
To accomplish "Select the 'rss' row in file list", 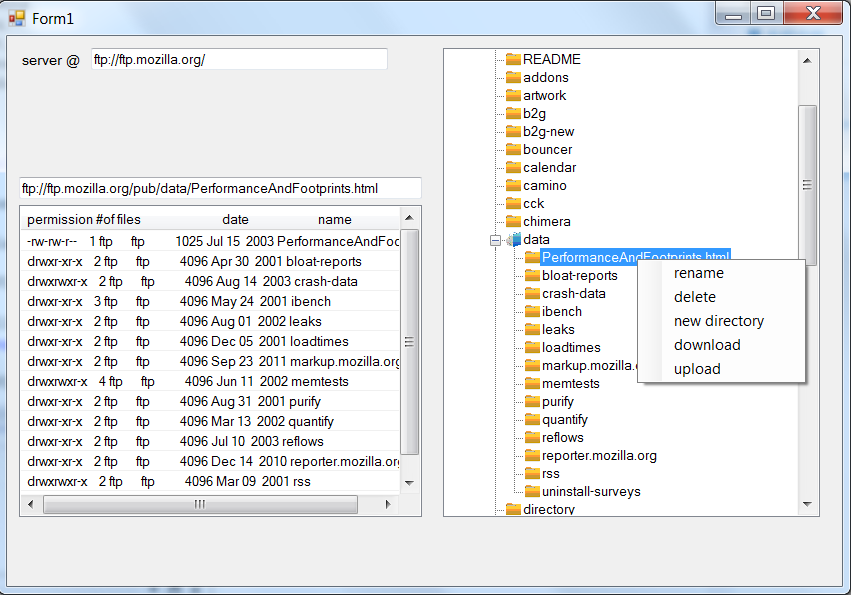I will [x=211, y=482].
